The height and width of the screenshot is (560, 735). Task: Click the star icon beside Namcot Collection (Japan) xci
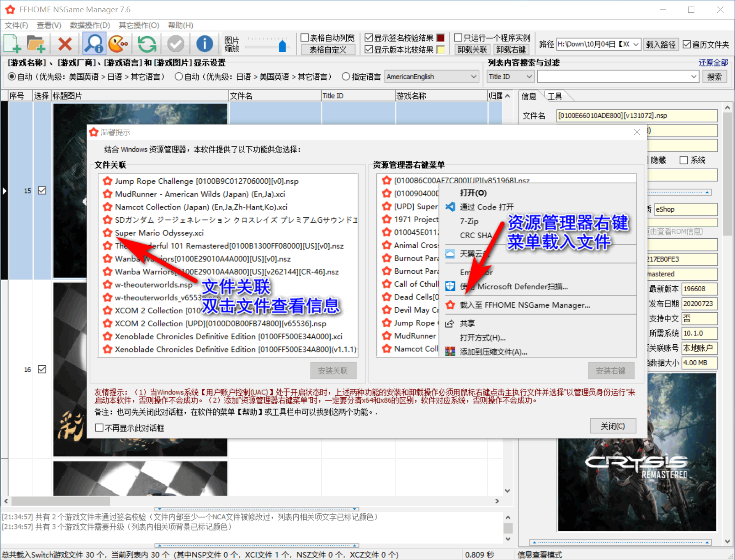point(107,207)
